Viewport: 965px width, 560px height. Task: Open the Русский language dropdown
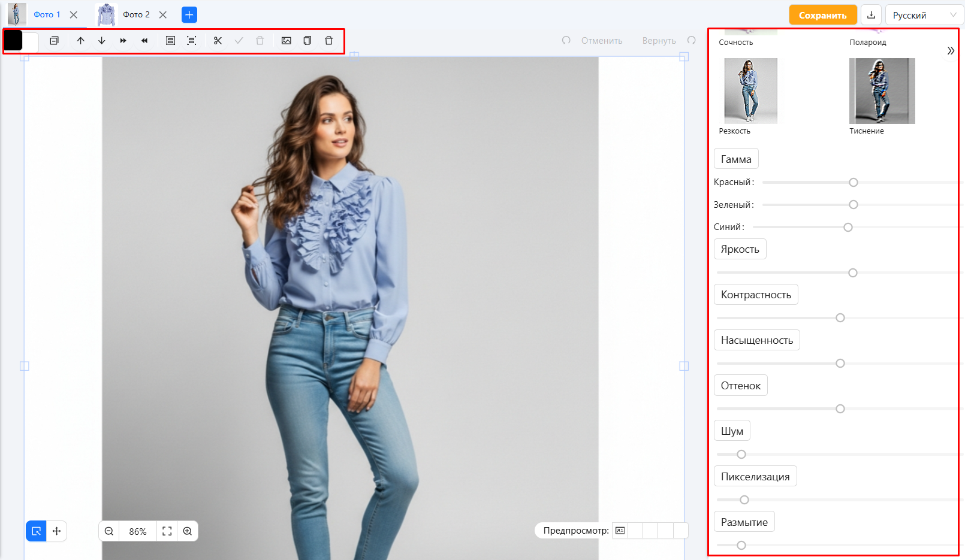(x=924, y=15)
